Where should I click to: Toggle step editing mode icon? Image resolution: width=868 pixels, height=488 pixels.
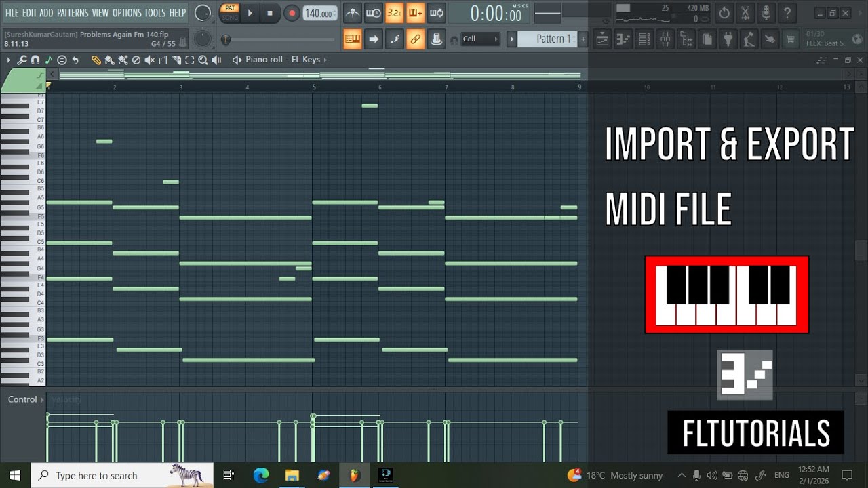click(x=394, y=39)
